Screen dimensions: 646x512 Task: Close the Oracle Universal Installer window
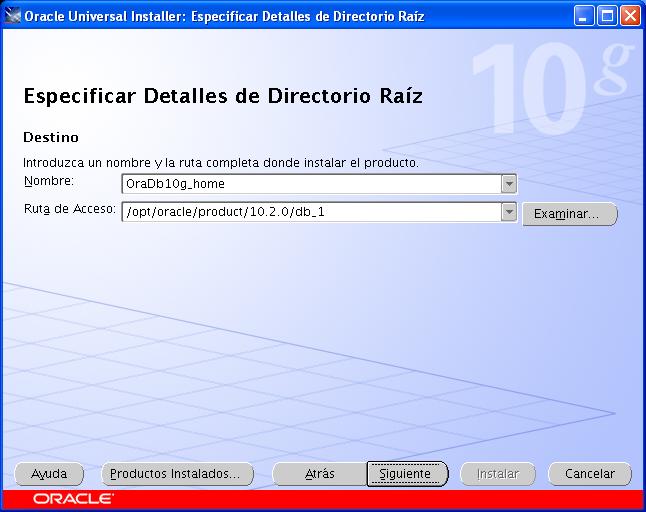(630, 16)
